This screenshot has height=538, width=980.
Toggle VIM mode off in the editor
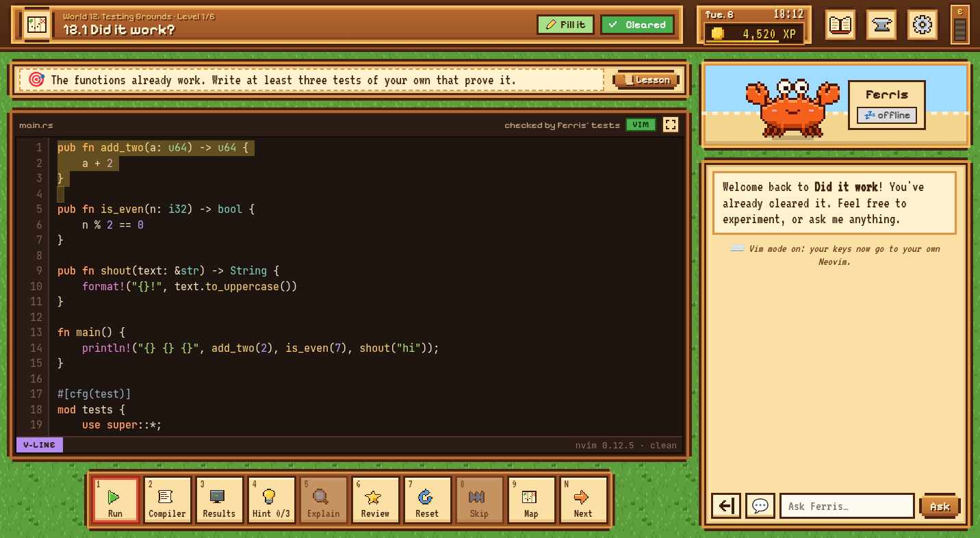point(641,125)
